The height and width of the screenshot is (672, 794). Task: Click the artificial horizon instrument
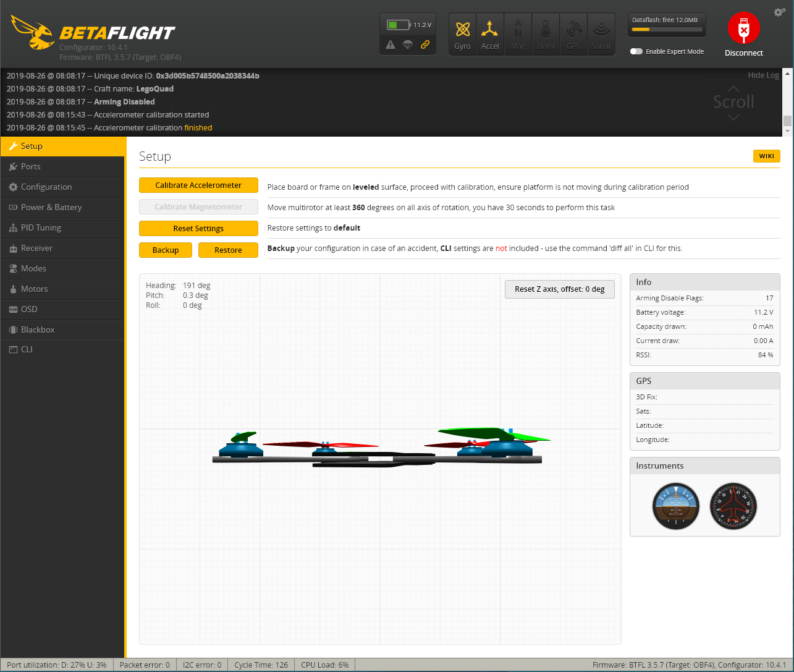[x=676, y=507]
